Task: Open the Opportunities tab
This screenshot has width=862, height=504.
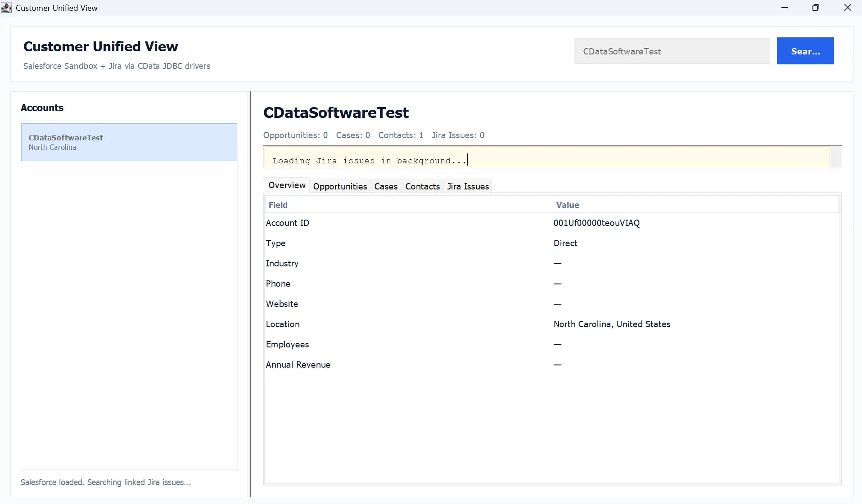Action: coord(340,186)
